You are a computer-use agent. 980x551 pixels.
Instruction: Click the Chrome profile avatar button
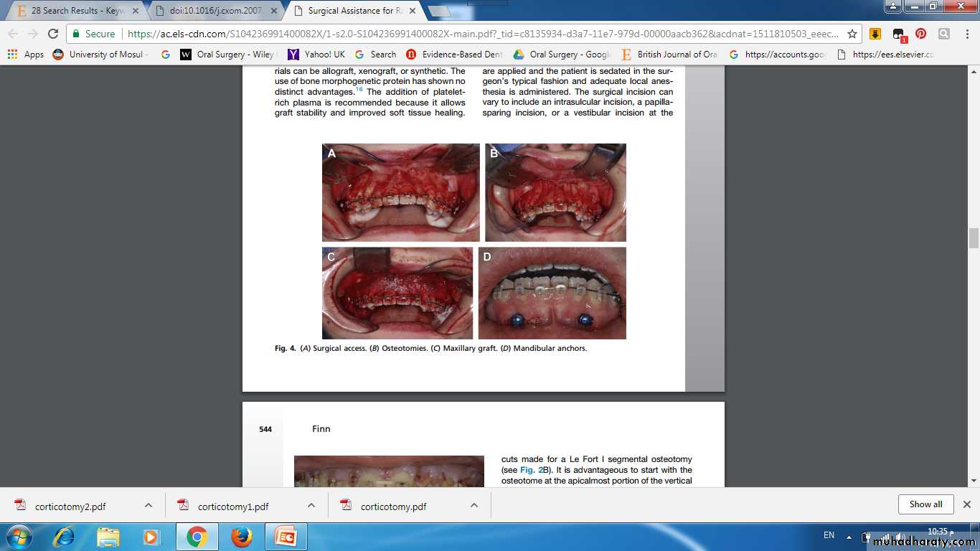click(892, 6)
